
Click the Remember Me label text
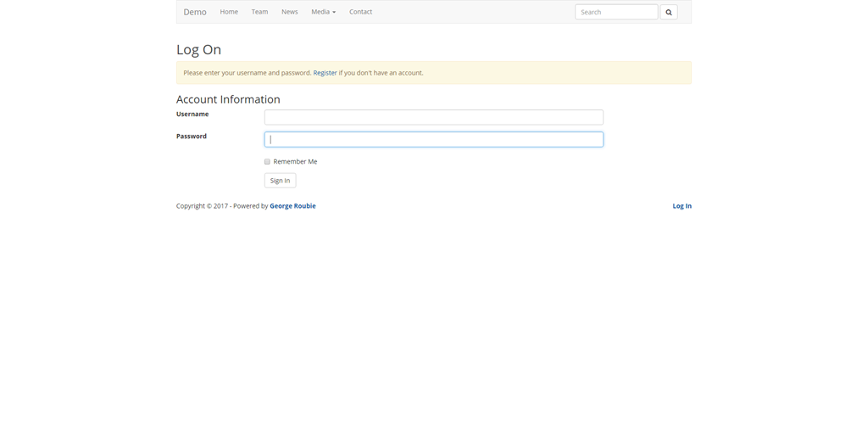pos(295,161)
